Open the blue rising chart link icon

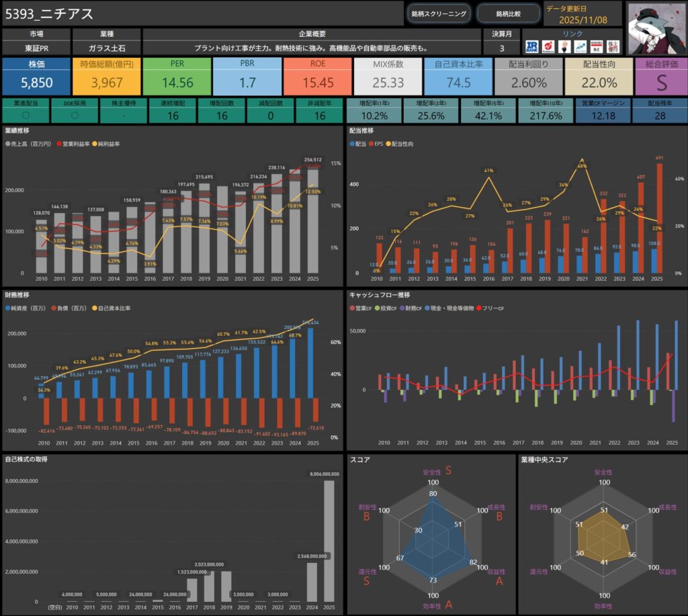coord(582,46)
